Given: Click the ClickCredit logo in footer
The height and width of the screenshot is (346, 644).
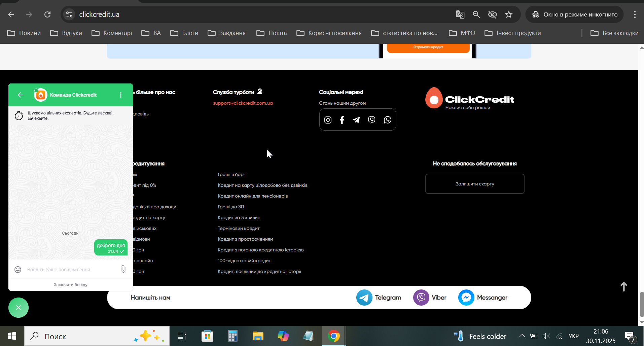Looking at the screenshot, I should tap(470, 98).
